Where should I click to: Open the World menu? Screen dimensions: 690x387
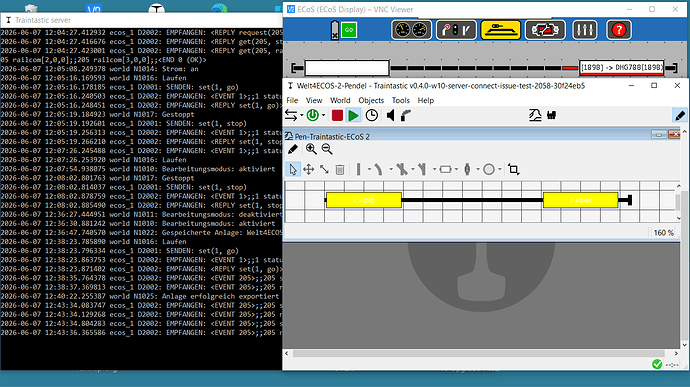tap(340, 100)
